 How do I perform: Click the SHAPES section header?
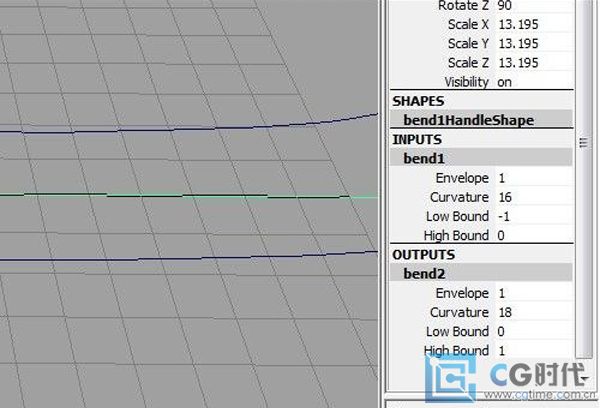[x=418, y=101]
